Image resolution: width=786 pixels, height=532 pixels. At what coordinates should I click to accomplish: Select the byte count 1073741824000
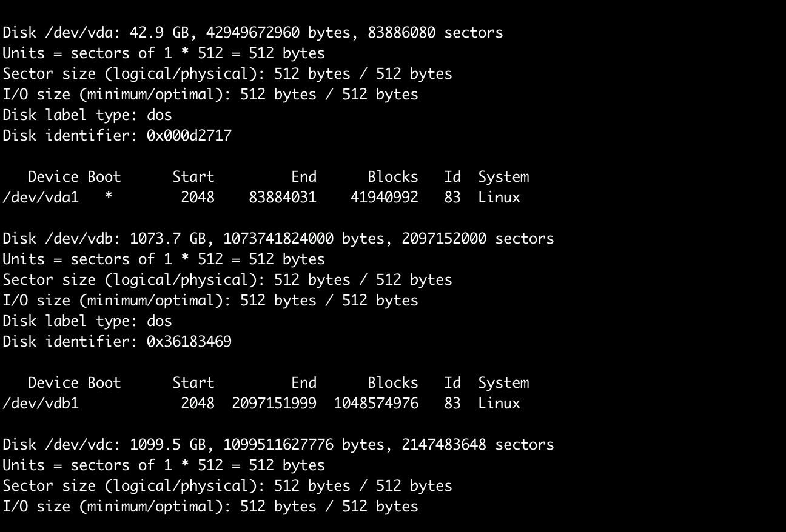(278, 239)
